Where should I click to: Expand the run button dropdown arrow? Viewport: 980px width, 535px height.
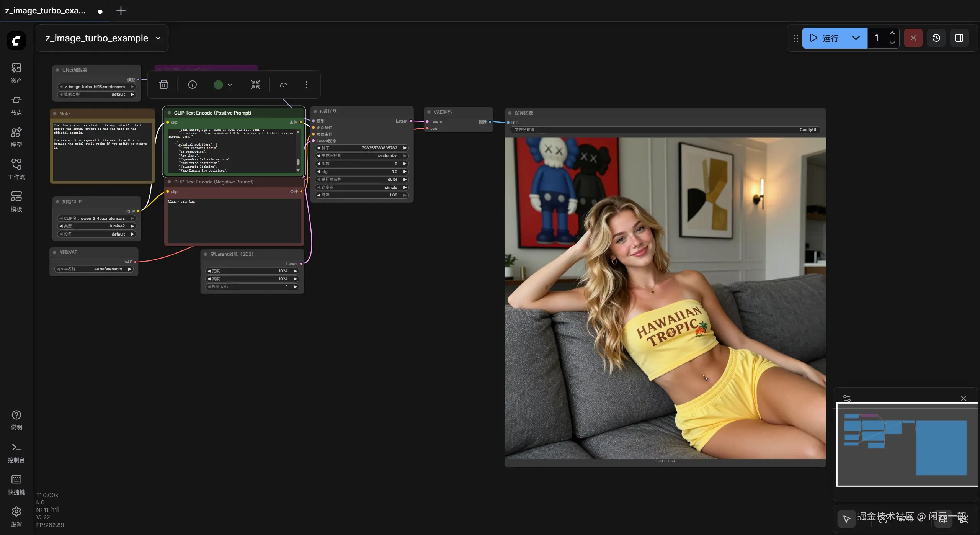[x=856, y=38]
